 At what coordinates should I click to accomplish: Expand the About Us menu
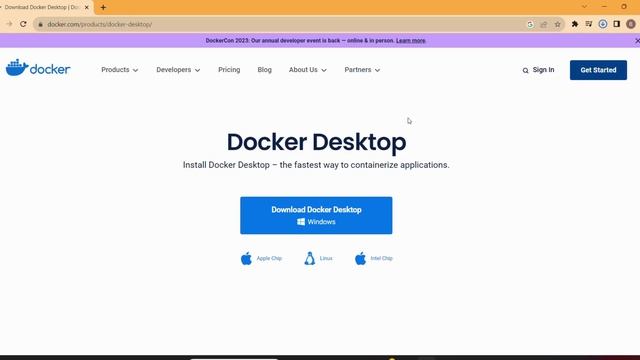click(308, 70)
